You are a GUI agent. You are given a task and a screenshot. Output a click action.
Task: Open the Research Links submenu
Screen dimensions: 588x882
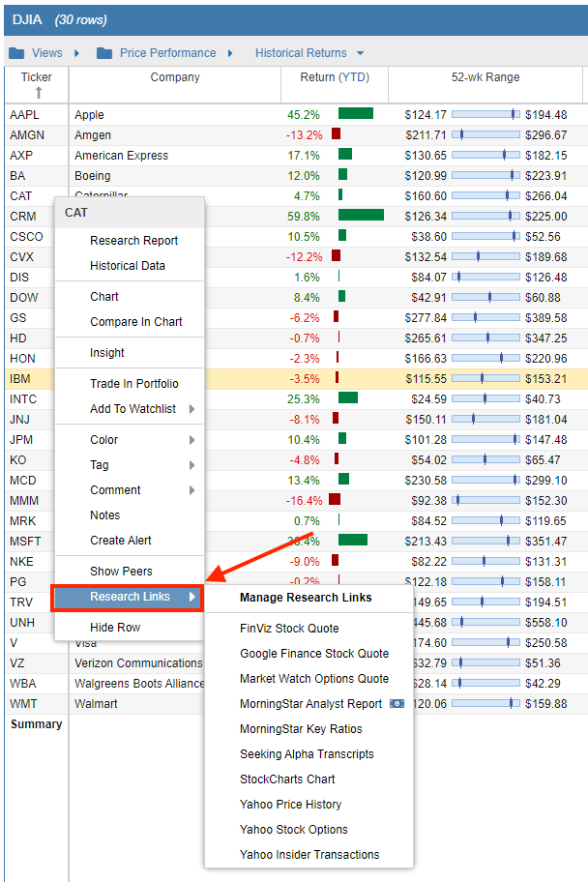pos(128,598)
